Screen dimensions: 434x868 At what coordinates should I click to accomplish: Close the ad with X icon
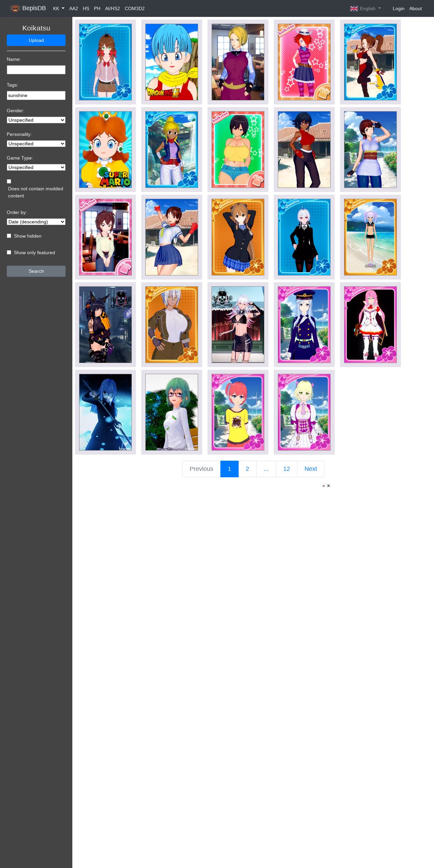[x=329, y=486]
